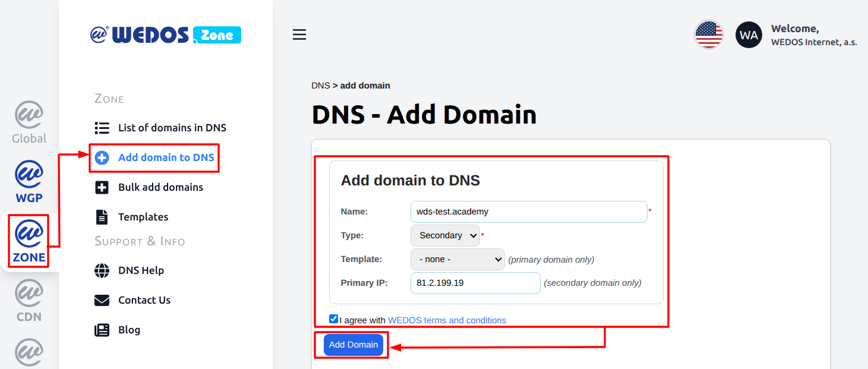
Task: Click the WEDOS Zone logo
Action: click(166, 34)
